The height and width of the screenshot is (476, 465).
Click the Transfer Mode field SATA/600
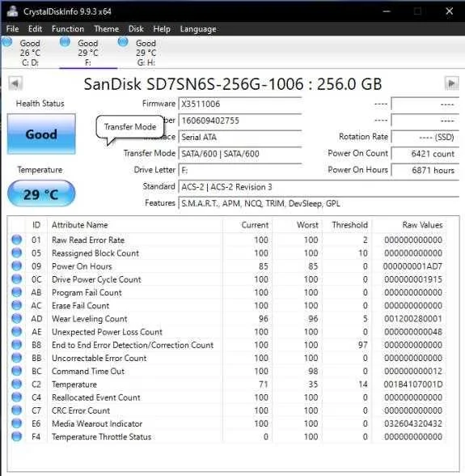click(240, 154)
